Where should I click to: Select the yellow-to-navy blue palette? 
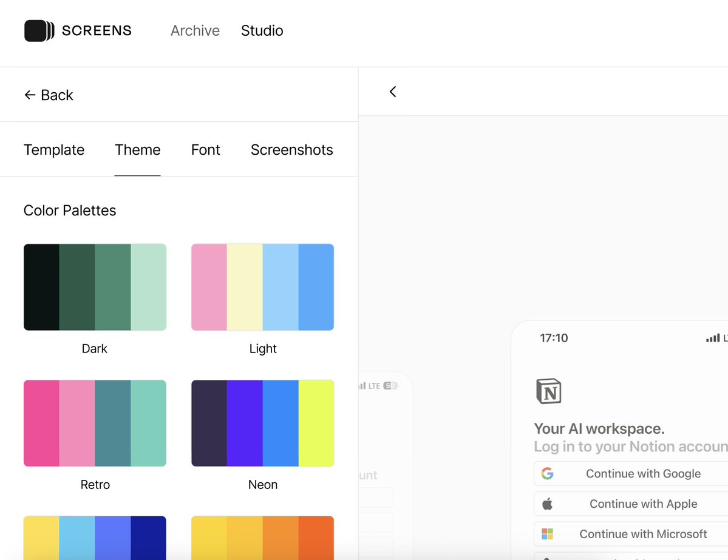click(95, 538)
